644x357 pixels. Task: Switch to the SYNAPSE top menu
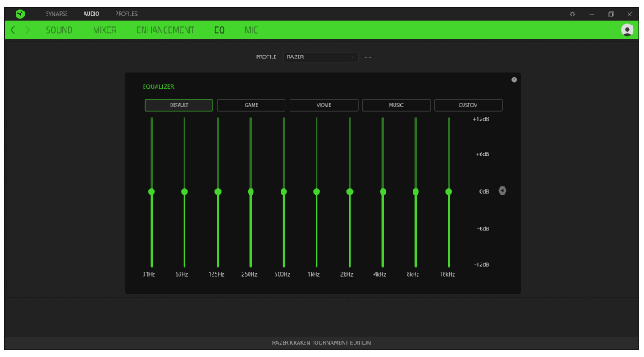[x=57, y=14]
